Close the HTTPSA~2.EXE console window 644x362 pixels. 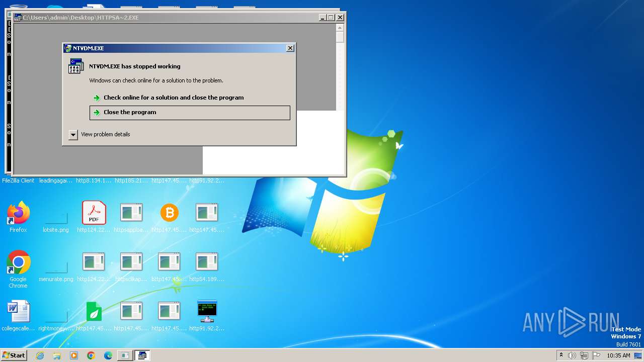[340, 18]
